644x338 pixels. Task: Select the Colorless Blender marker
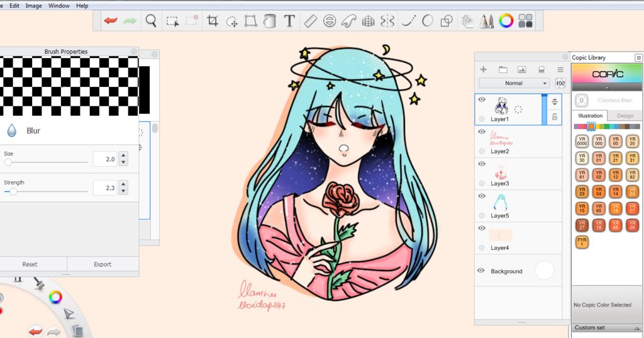click(x=582, y=100)
